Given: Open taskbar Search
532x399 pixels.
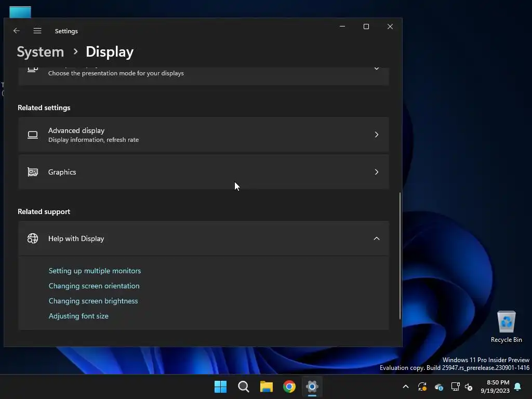Looking at the screenshot, I should coord(243,387).
